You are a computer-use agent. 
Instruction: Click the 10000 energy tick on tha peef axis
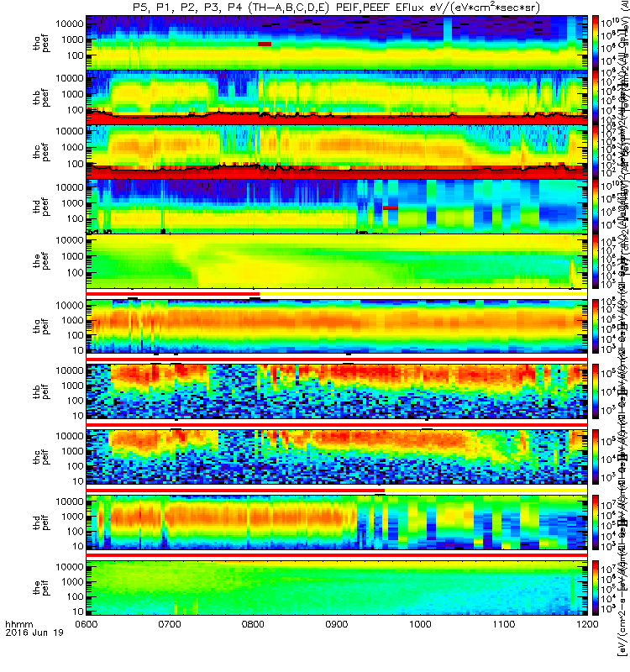point(69,24)
